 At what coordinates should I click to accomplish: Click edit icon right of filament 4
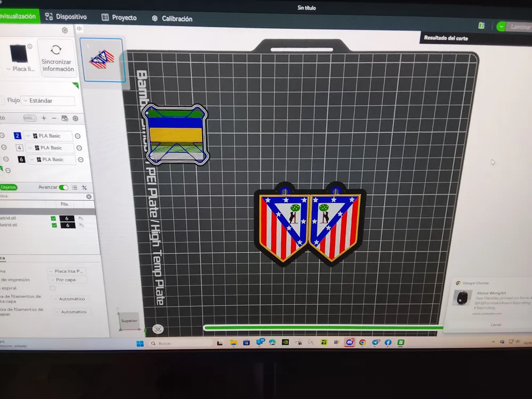click(x=79, y=148)
